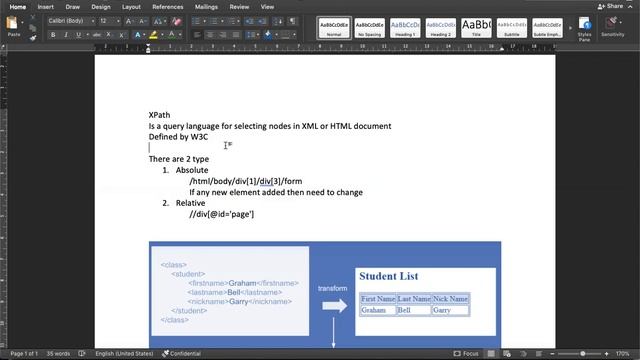Image resolution: width=640 pixels, height=360 pixels.
Task: Open the Design tab
Action: pos(101,7)
